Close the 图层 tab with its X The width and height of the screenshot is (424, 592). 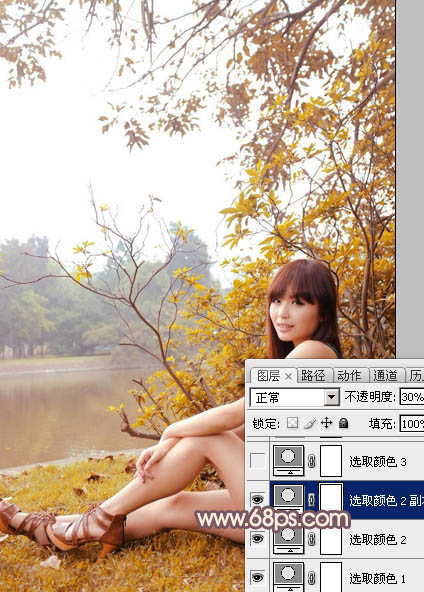288,376
